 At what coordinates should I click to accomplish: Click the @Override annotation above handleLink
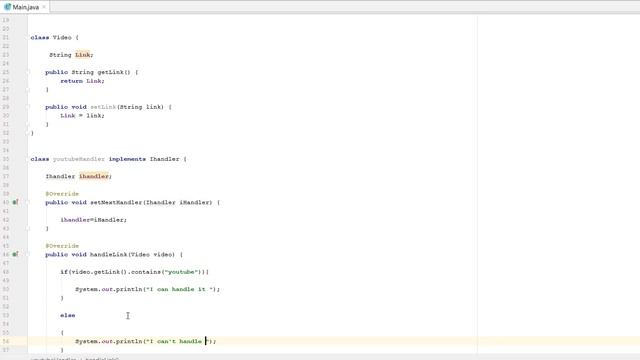[x=62, y=246]
